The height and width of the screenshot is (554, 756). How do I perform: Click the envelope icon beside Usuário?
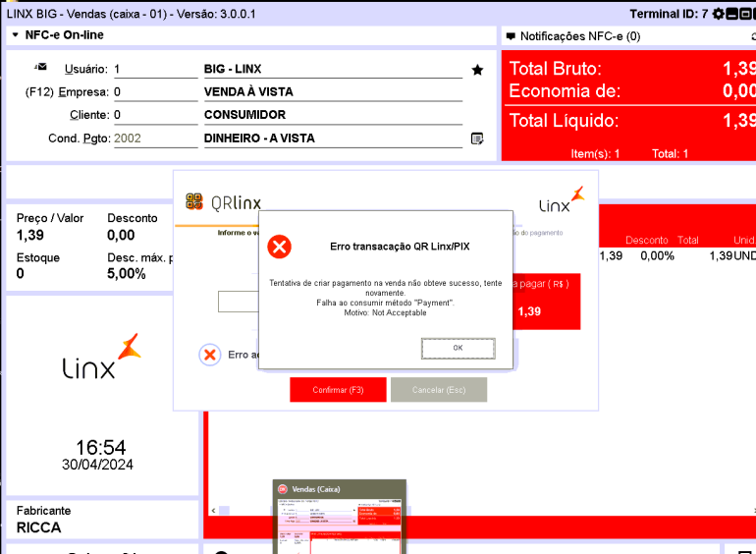pos(41,67)
